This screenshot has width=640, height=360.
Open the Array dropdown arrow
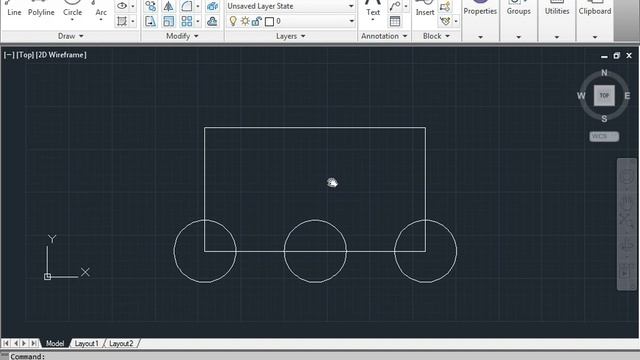pos(198,21)
